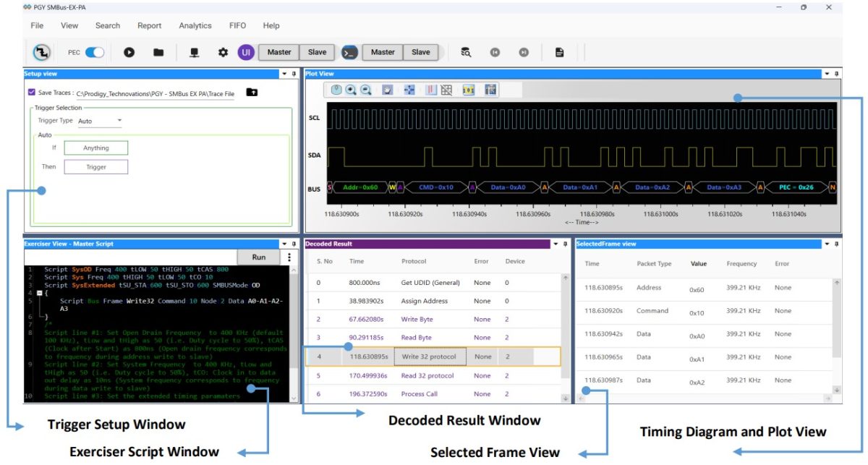Click the first Master exerciser button
868x465 pixels.
click(x=278, y=52)
